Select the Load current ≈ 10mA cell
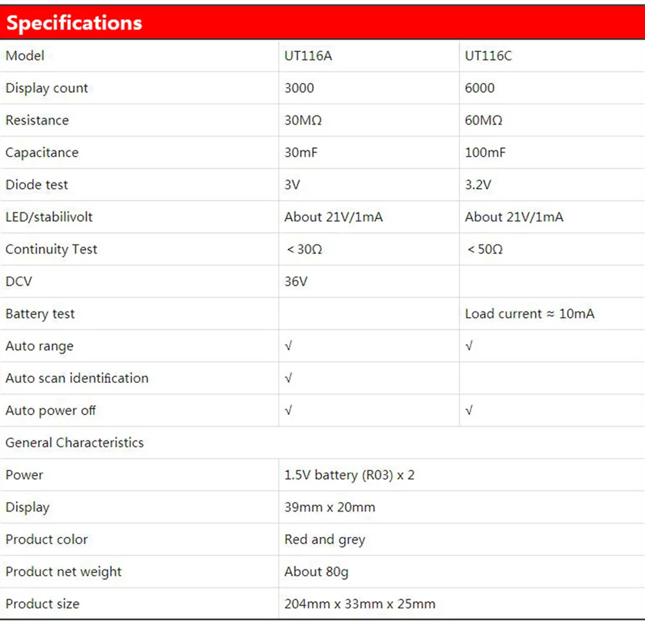Viewport: 645px width, 644px height. click(530, 314)
